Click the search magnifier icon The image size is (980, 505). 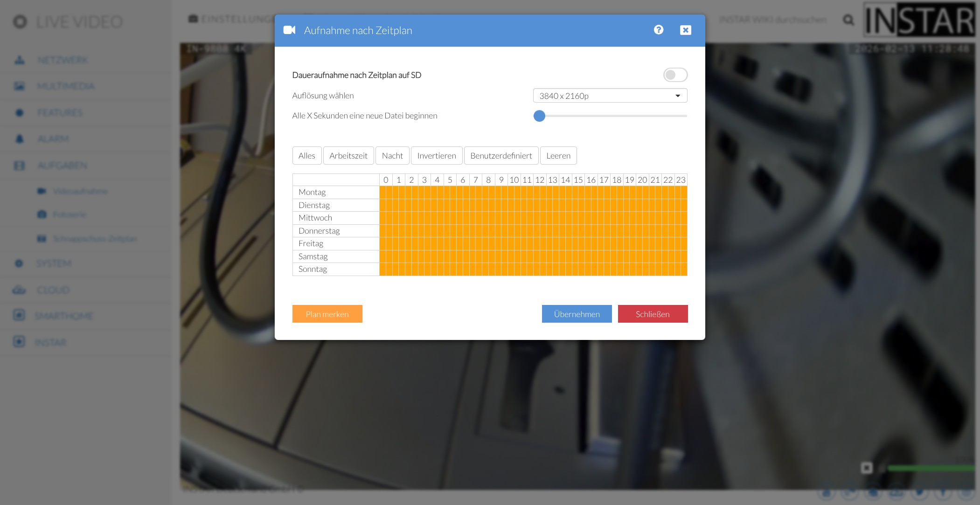pos(848,20)
